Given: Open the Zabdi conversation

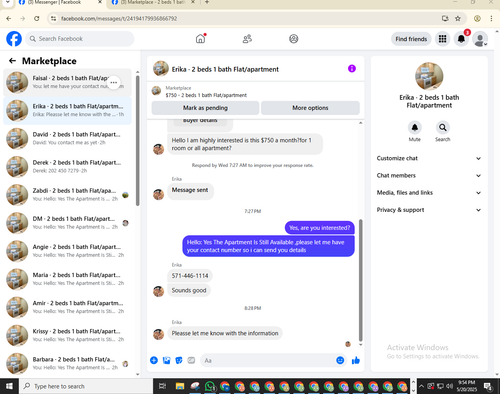Looking at the screenshot, I should pyautogui.click(x=67, y=195).
